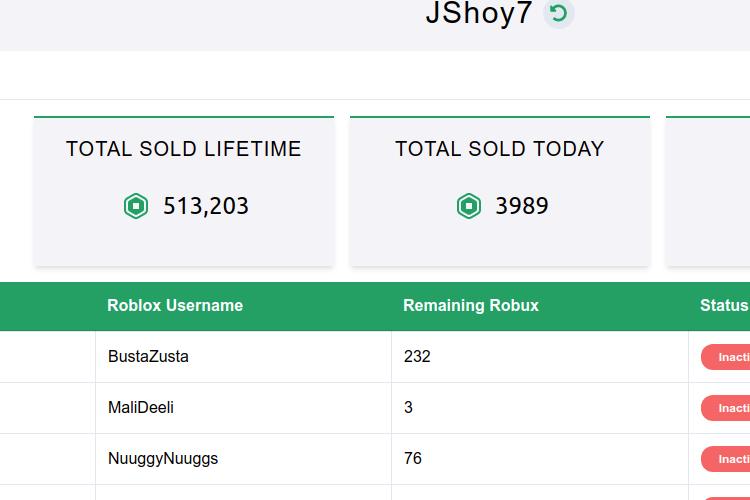The width and height of the screenshot is (750, 500).
Task: Sort by Remaining Robux column header
Action: click(471, 305)
